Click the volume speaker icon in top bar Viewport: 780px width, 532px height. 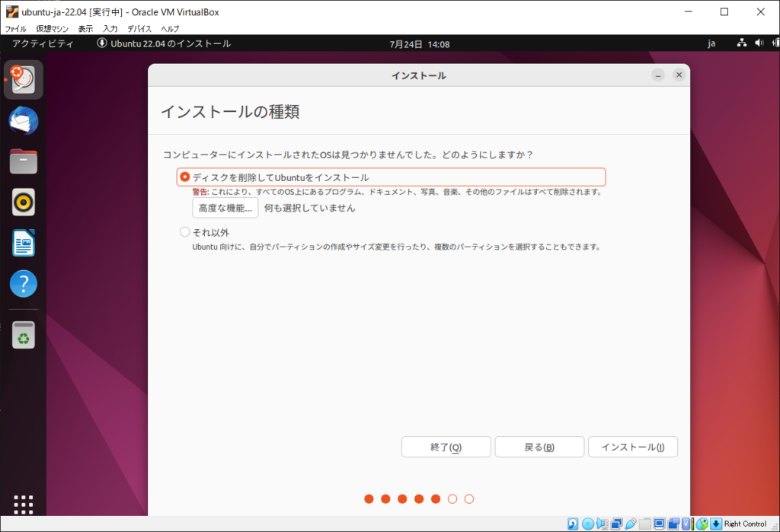pos(759,43)
